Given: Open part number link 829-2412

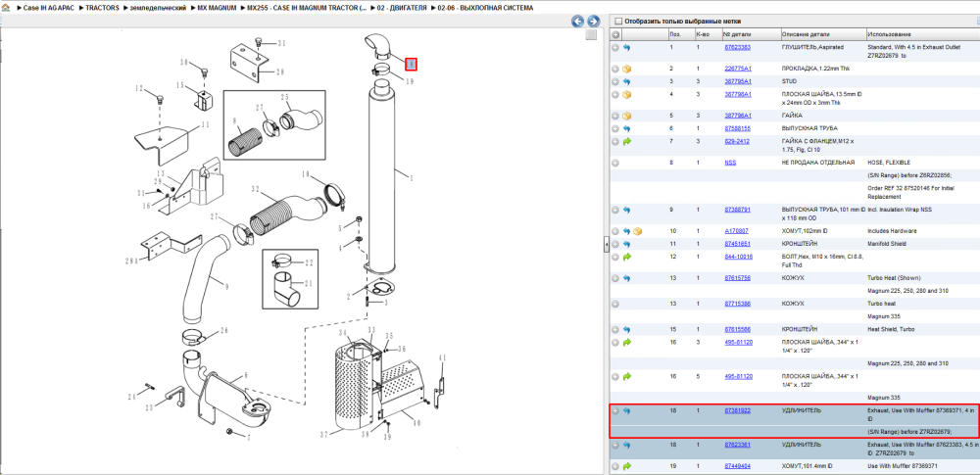Looking at the screenshot, I should pyautogui.click(x=737, y=141).
